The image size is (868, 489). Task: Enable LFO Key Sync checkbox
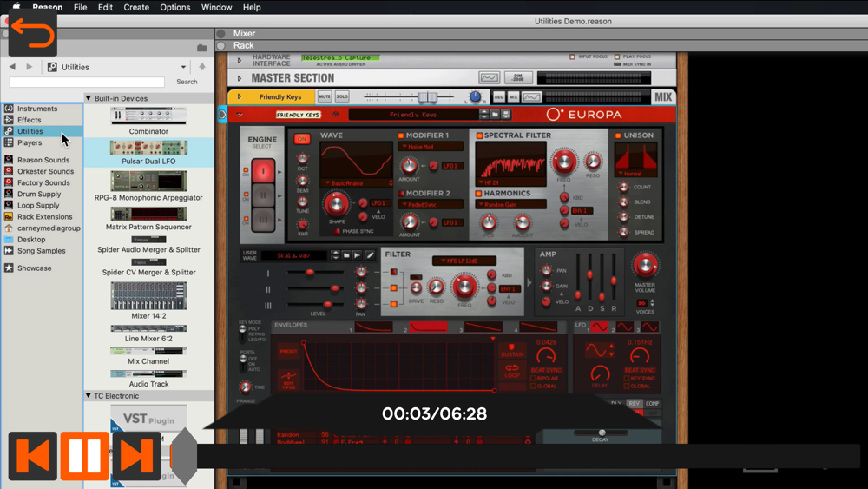(x=627, y=378)
